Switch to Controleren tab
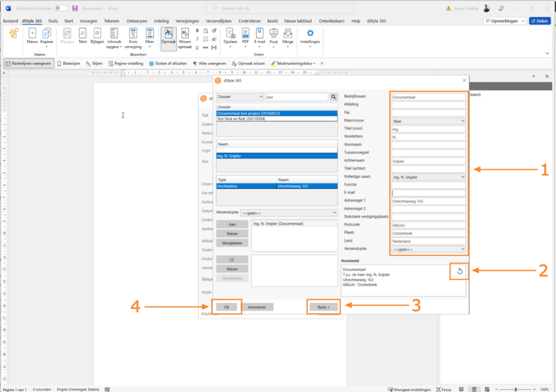Viewport: 556px width, 392px height. pos(249,21)
